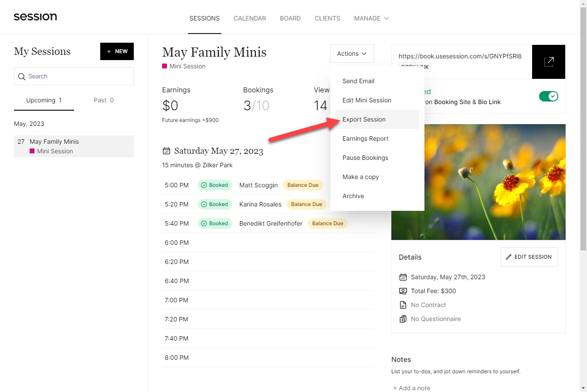
Task: Click Balance Due badge for Matt Scoggin
Action: (x=303, y=185)
